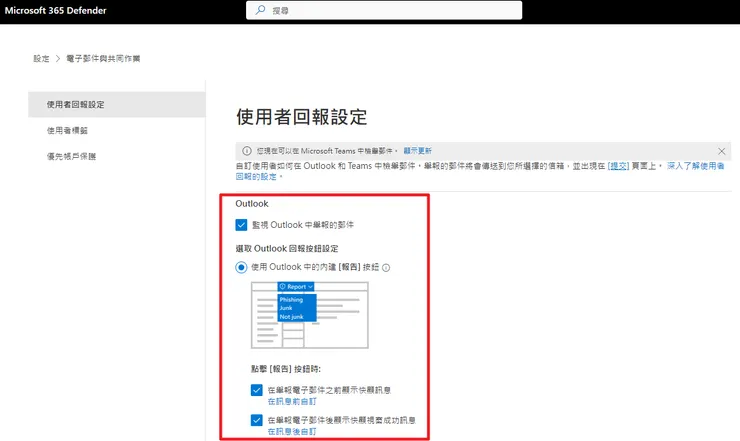Viewport: 740px width, 441px height.
Task: Click the breadcrumb chevron separator
Action: click(x=58, y=59)
